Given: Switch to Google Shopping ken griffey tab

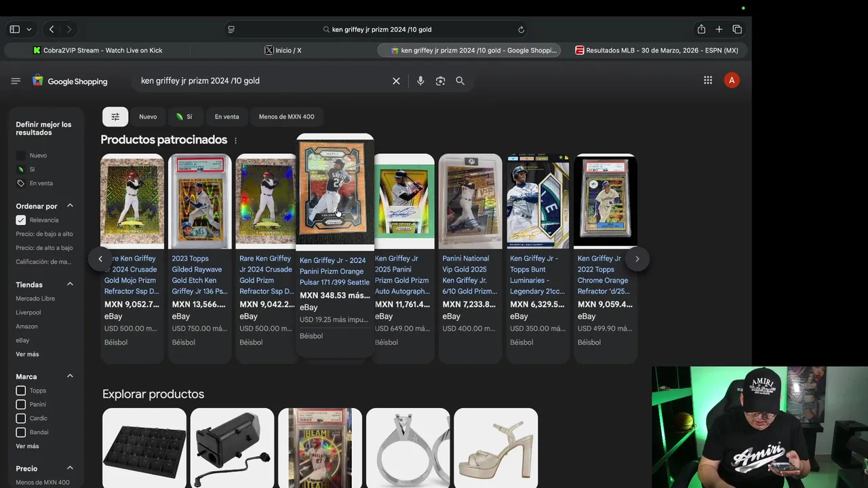Looking at the screenshot, I should [x=469, y=50].
